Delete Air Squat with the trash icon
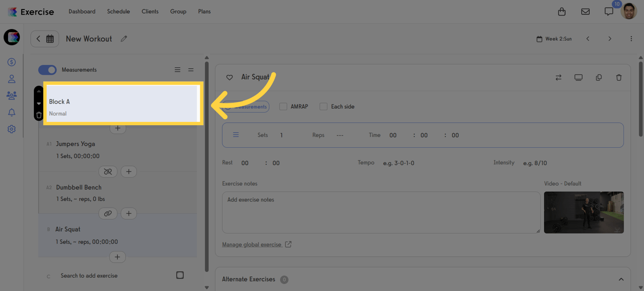644x291 pixels. [619, 77]
